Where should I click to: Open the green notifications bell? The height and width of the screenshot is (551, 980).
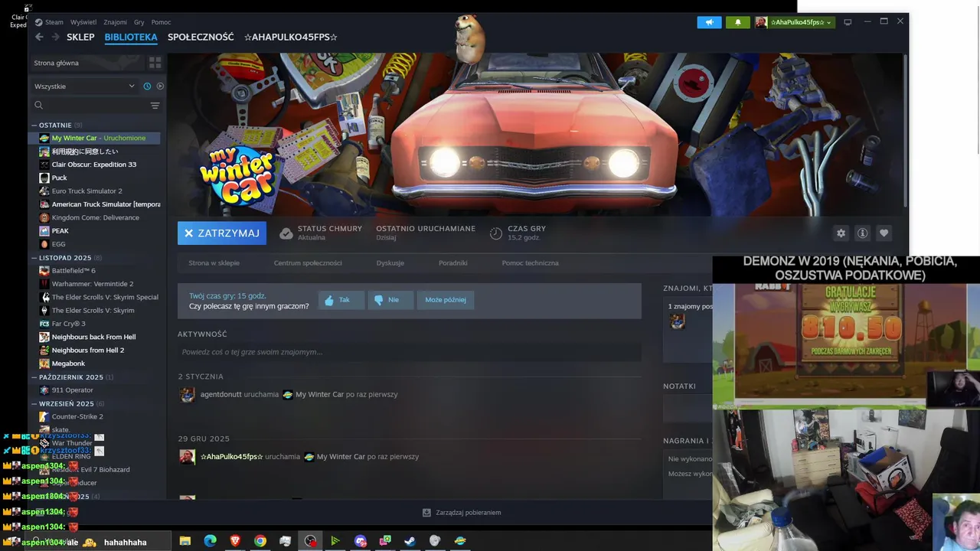pyautogui.click(x=737, y=22)
